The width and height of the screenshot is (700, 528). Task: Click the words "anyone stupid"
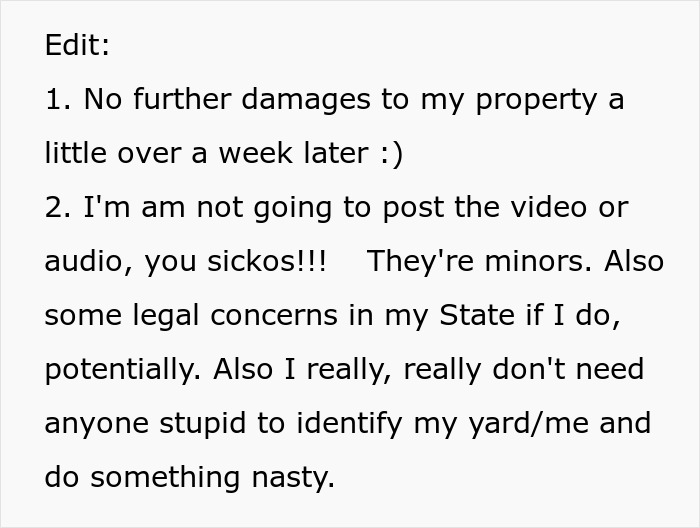click(142, 424)
